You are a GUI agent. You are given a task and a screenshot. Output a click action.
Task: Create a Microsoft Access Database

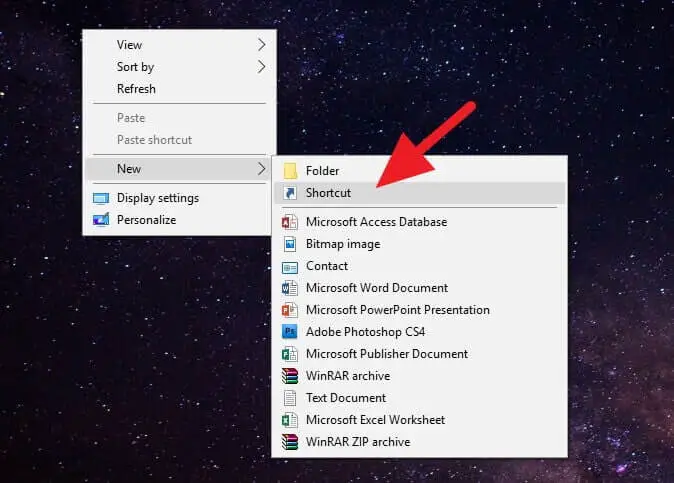tap(420, 222)
